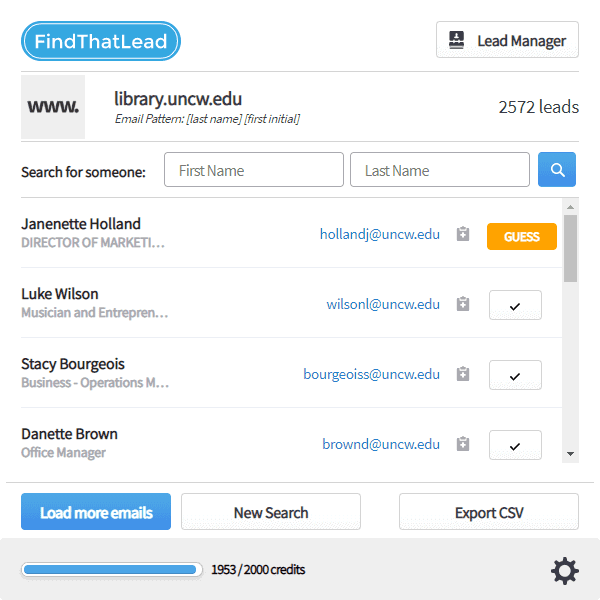Click the scrollbar down arrow

point(570,454)
